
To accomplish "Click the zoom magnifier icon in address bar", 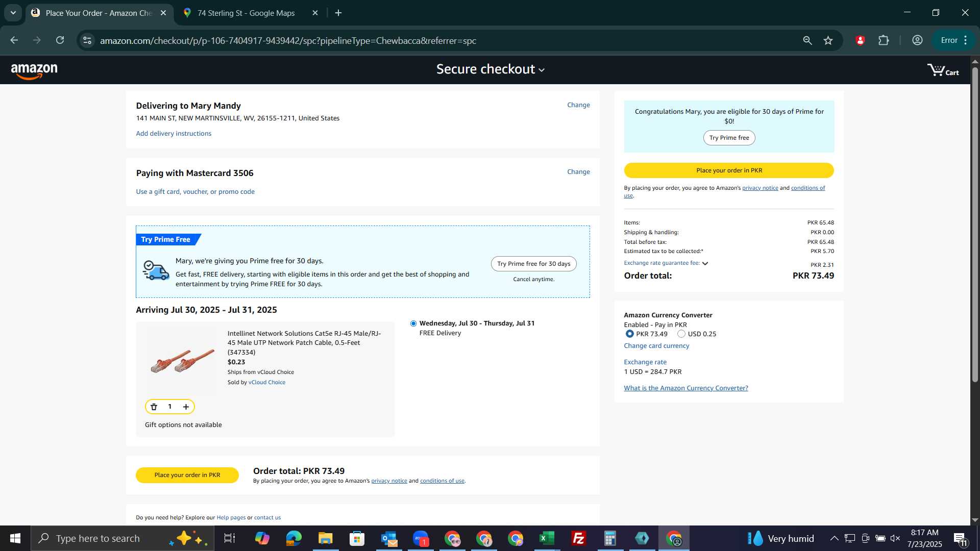I will pos(807,40).
